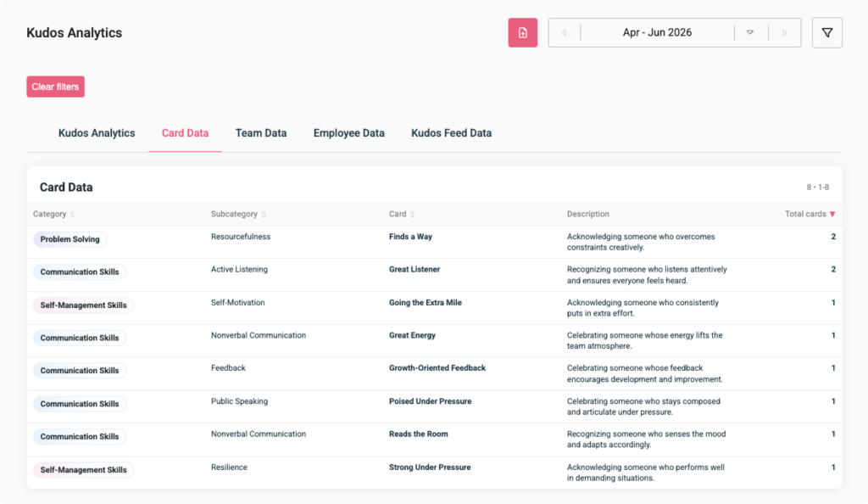Click Self-Management Skills tag in Going the Extra Mile row
This screenshot has height=504, width=868.
click(84, 305)
